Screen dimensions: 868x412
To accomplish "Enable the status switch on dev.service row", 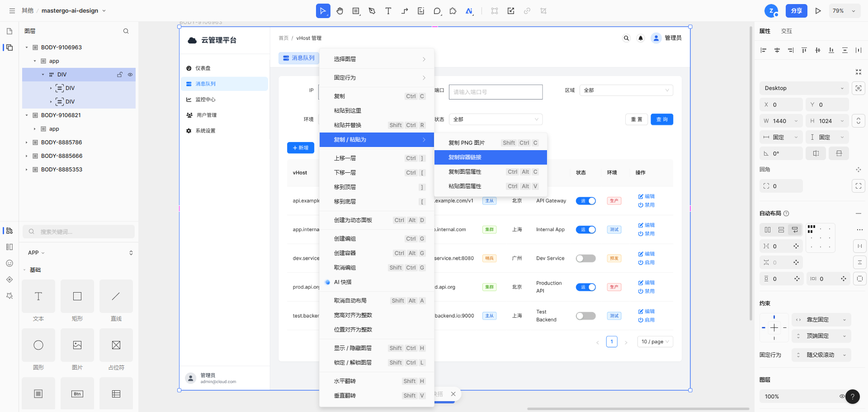I will (585, 258).
